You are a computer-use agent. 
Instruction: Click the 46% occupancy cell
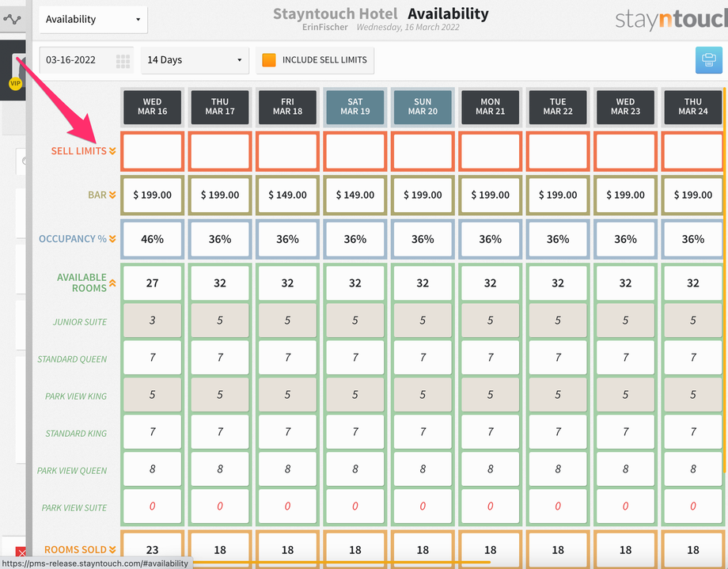tap(152, 239)
